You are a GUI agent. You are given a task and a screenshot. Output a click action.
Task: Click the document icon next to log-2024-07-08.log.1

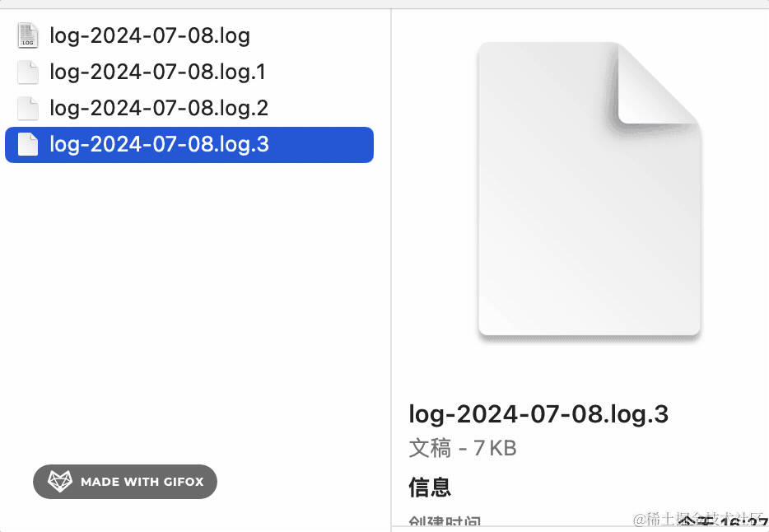(x=28, y=72)
